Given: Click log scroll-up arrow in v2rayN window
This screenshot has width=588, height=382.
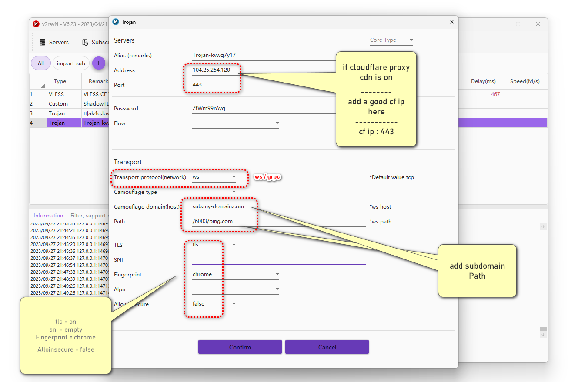Looking at the screenshot, I should tap(543, 227).
